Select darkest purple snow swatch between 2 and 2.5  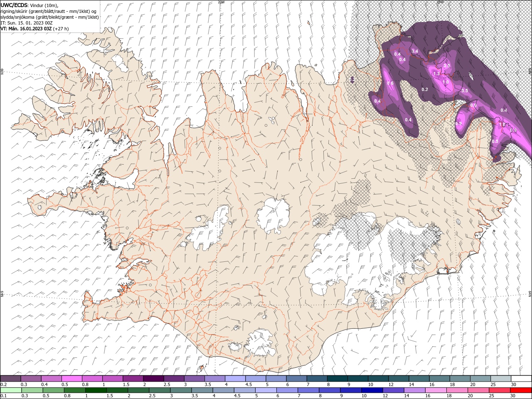153,379
